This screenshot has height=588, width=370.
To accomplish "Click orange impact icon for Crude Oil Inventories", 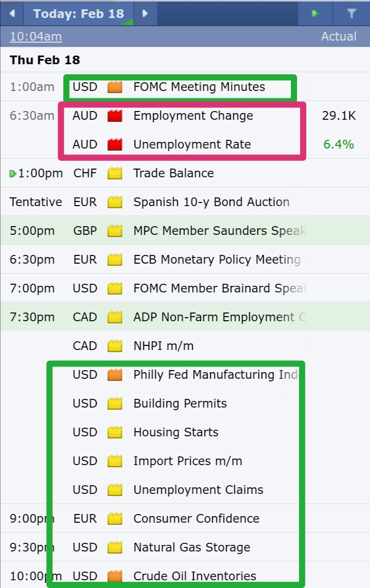I will [115, 576].
